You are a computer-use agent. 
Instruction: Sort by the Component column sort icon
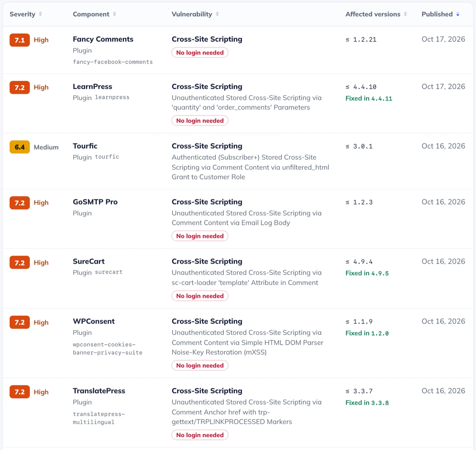115,14
